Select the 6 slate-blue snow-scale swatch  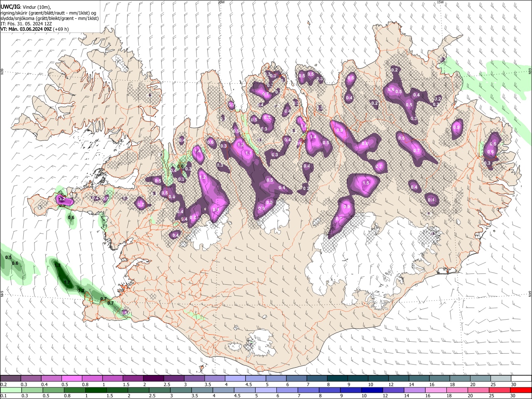point(297,378)
